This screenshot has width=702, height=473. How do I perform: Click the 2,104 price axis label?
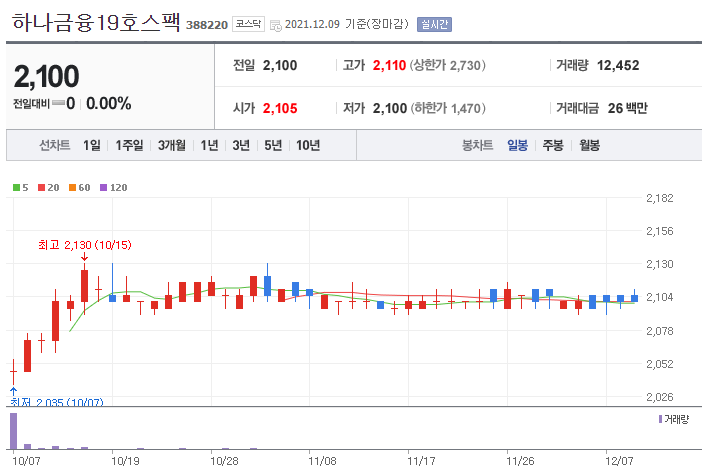click(659, 297)
